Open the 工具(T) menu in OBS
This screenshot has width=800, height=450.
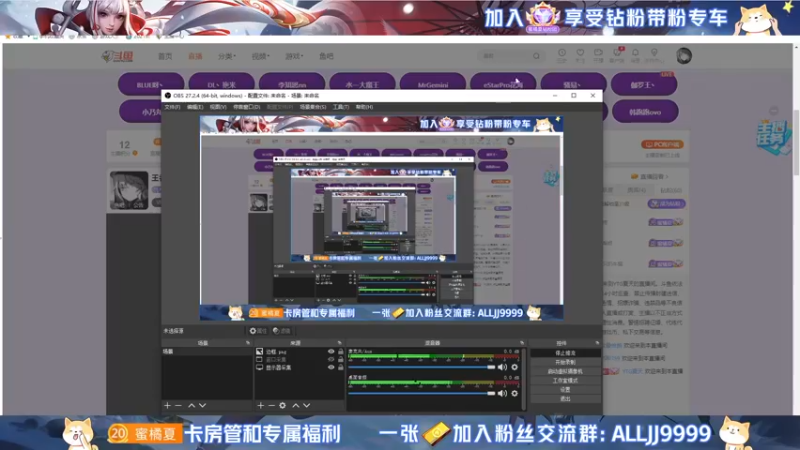tap(341, 107)
